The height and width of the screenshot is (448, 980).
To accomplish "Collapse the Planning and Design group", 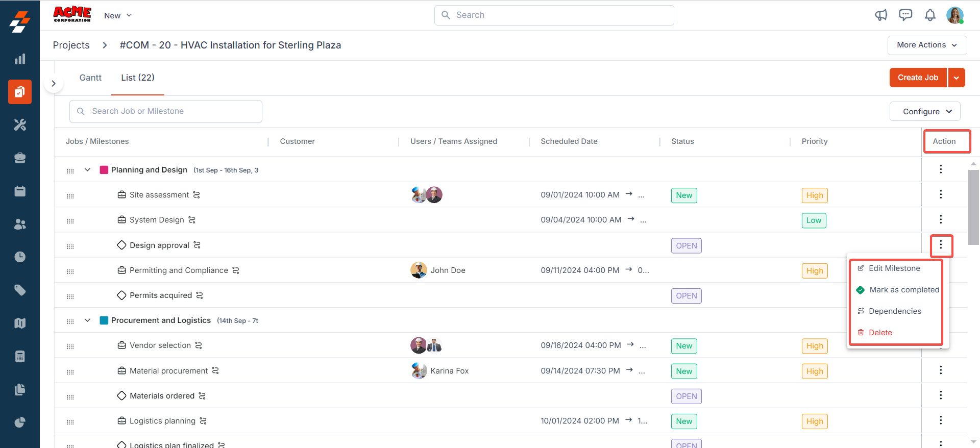I will [87, 170].
